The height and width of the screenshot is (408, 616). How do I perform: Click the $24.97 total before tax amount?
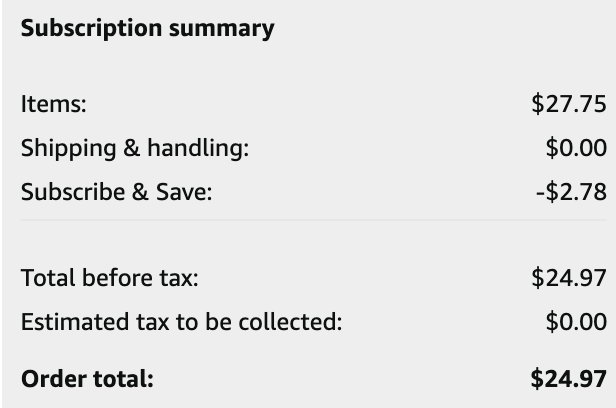(569, 278)
